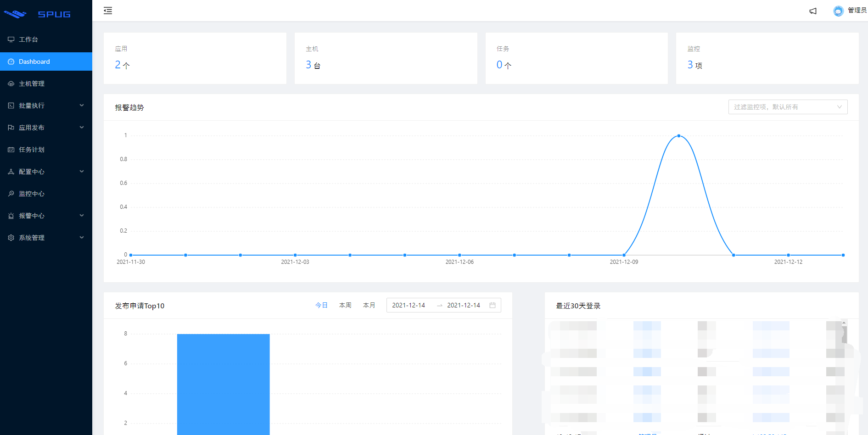Viewport: 868px width, 435px height.
Task: Expand the 批量执行 submenu chevron
Action: 82,106
